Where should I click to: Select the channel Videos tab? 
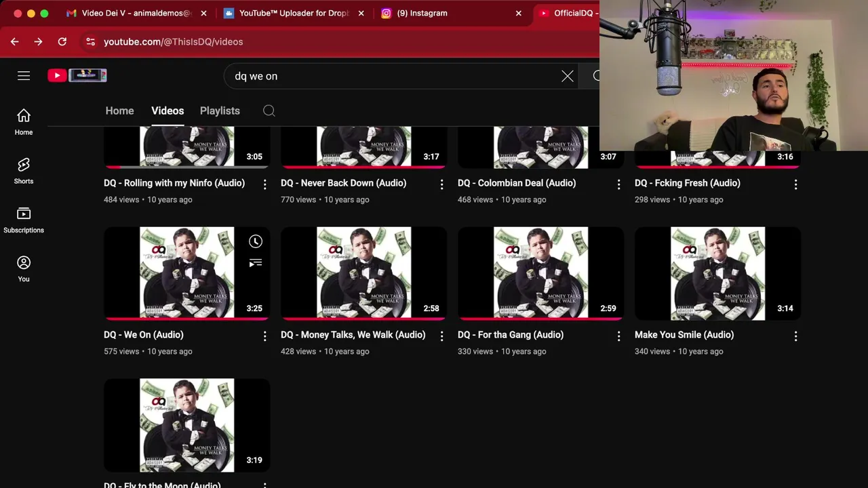[167, 110]
